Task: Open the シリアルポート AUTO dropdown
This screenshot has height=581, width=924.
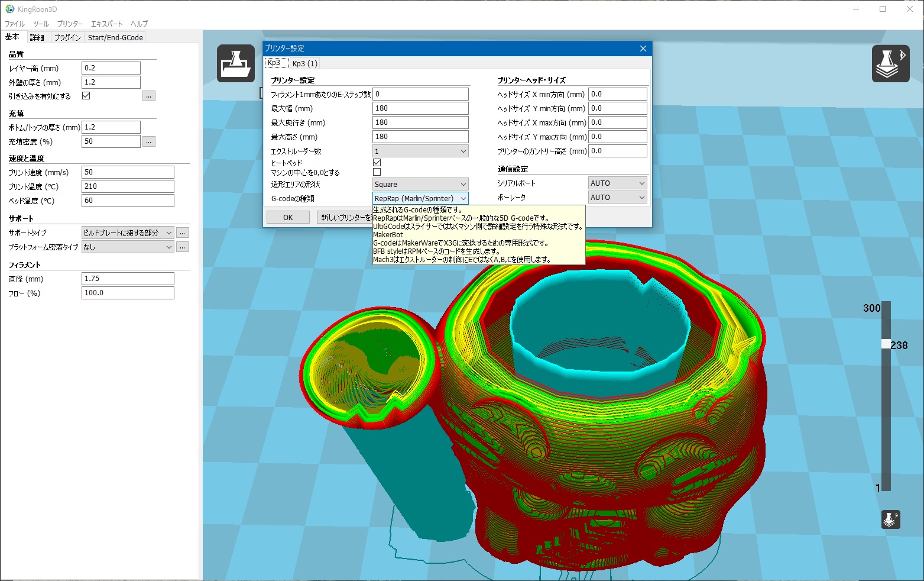Action: [617, 183]
